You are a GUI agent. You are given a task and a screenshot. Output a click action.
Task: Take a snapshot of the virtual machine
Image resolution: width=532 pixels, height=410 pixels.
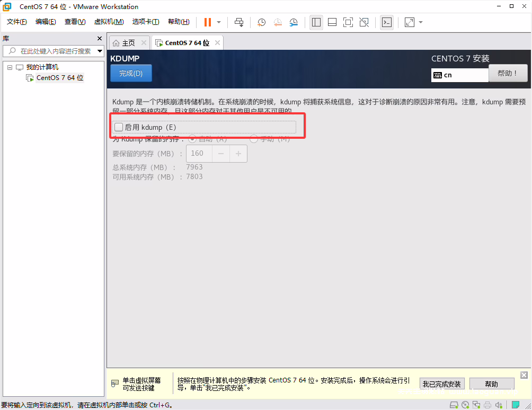pos(261,22)
